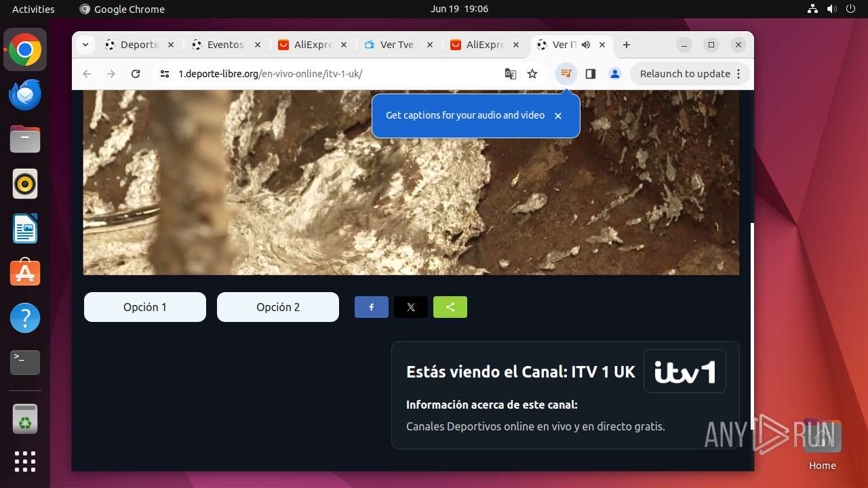Select Opción 2 stream source

(278, 307)
